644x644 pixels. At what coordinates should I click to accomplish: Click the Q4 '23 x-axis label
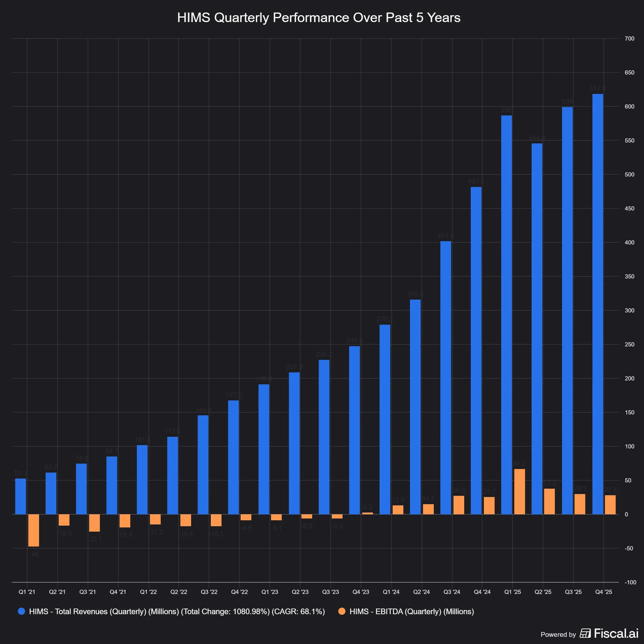click(361, 592)
